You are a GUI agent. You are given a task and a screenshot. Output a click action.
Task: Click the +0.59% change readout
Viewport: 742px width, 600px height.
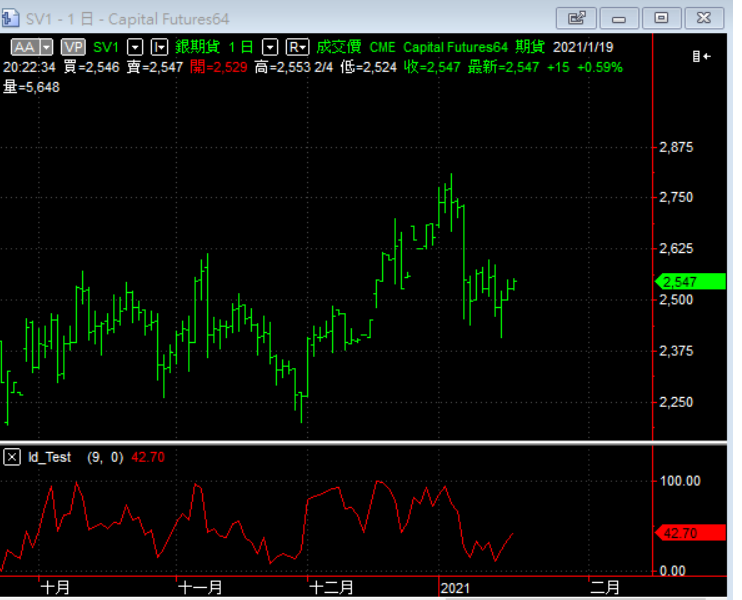(x=600, y=67)
